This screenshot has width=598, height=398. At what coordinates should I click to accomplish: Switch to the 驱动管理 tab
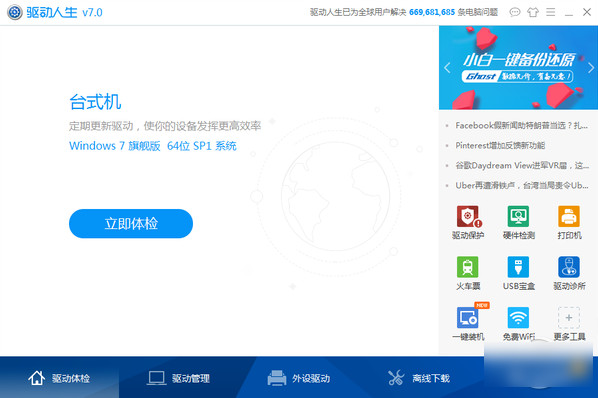[x=178, y=378]
